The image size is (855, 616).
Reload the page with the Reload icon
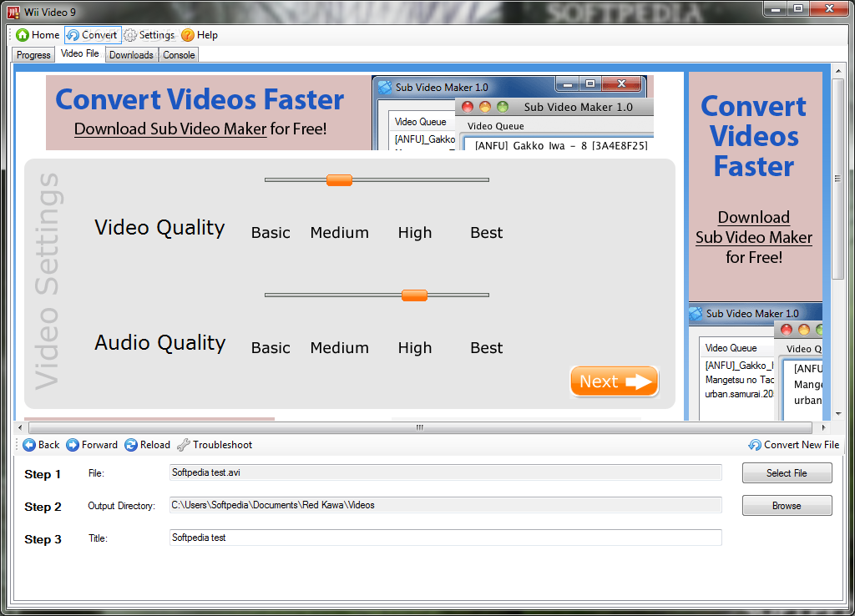pyautogui.click(x=131, y=445)
